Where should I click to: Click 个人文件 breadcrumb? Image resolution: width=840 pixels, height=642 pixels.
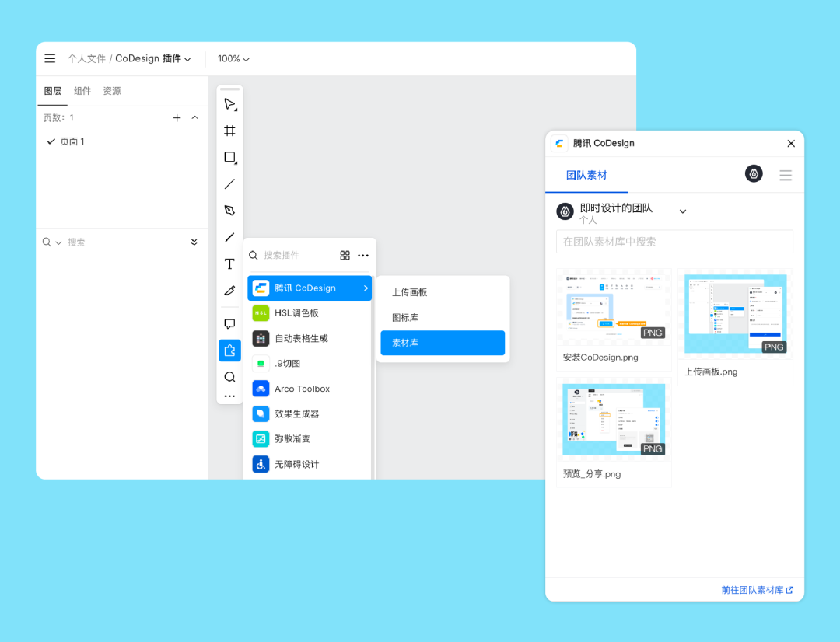[87, 58]
